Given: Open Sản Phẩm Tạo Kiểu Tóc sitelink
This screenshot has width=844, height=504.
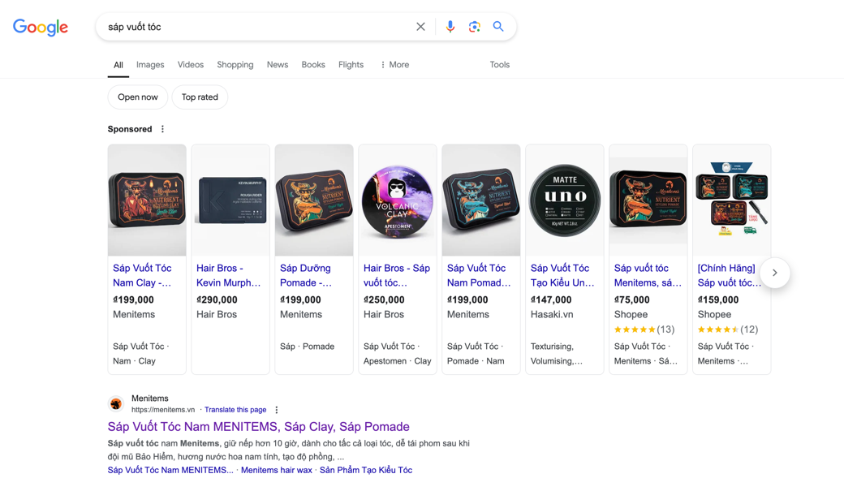Looking at the screenshot, I should (366, 470).
